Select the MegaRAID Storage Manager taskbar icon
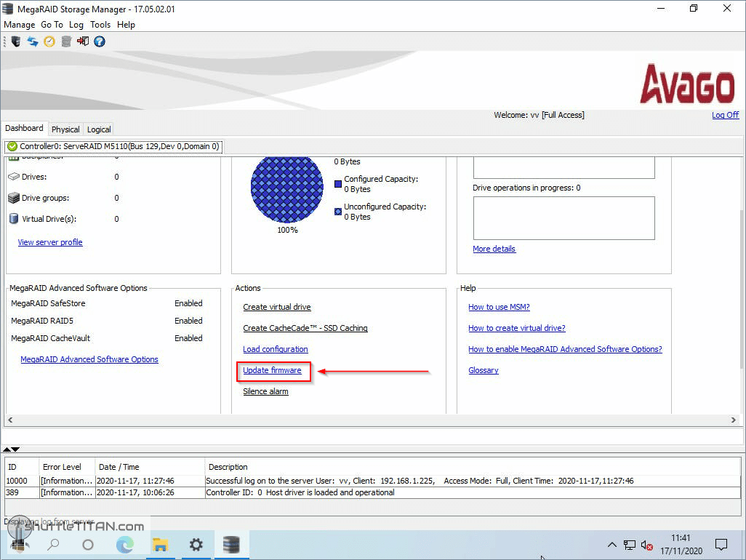746x560 pixels. [x=232, y=544]
